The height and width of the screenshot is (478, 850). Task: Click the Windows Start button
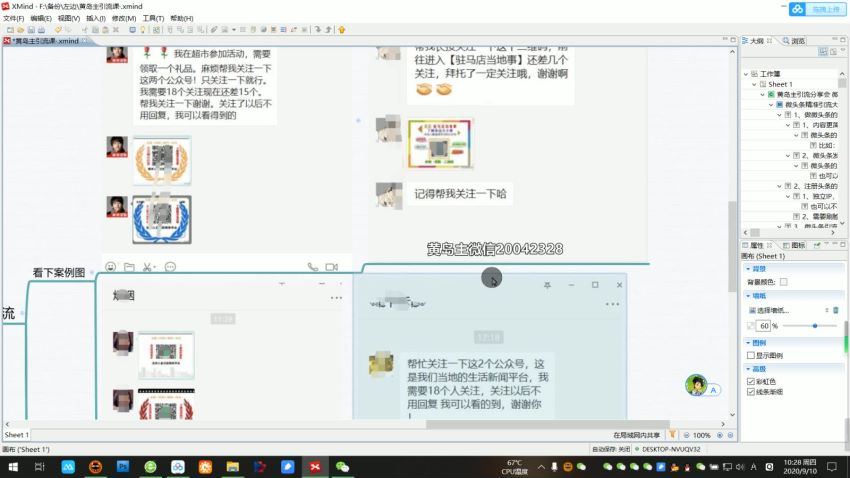13,467
